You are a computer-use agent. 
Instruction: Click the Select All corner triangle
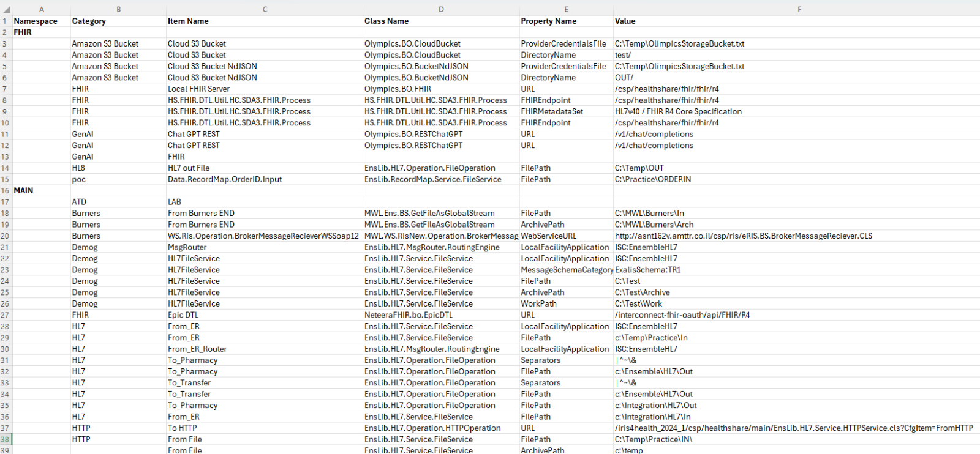tap(6, 10)
